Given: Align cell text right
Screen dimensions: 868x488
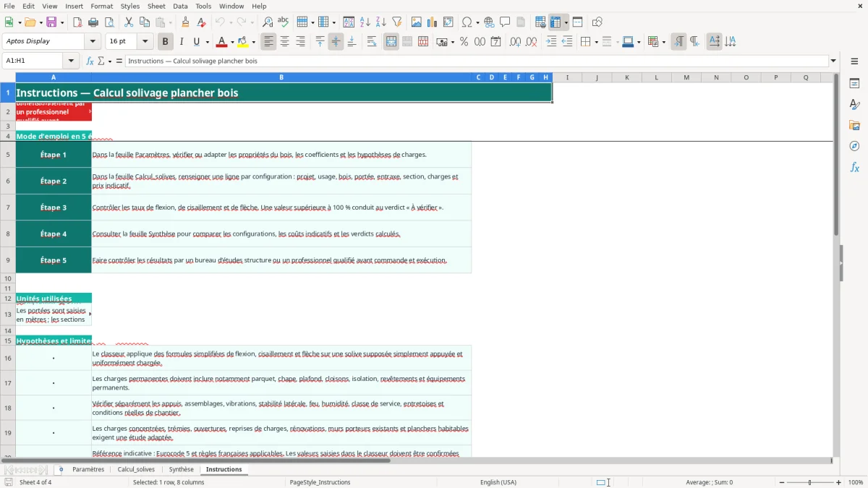Looking at the screenshot, I should (x=300, y=42).
